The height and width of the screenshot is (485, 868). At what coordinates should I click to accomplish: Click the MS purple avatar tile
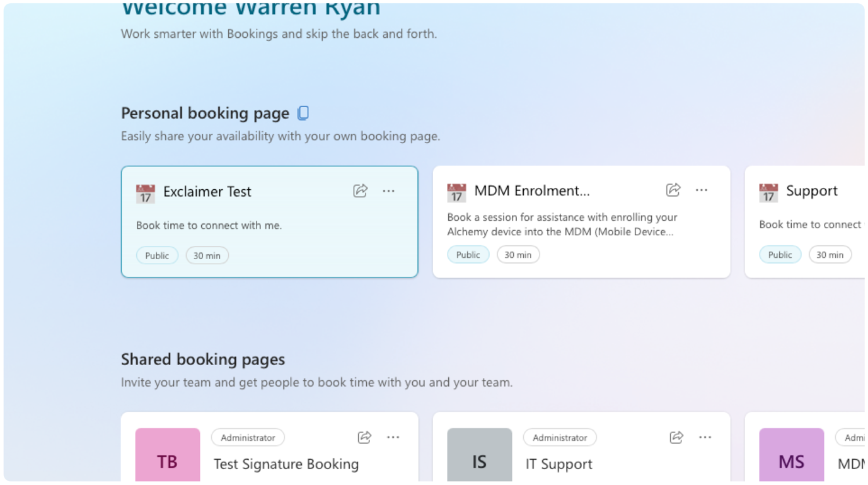[791, 455]
